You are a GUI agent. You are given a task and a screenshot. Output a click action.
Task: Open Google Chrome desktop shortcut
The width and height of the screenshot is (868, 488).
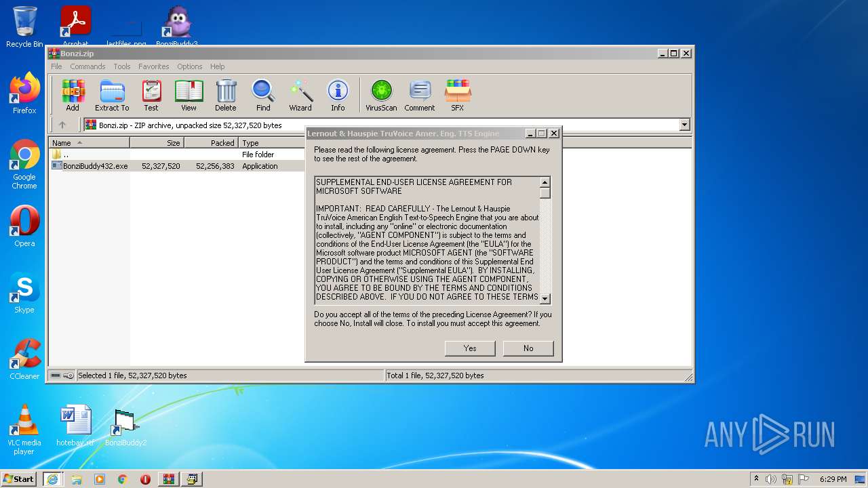[24, 165]
